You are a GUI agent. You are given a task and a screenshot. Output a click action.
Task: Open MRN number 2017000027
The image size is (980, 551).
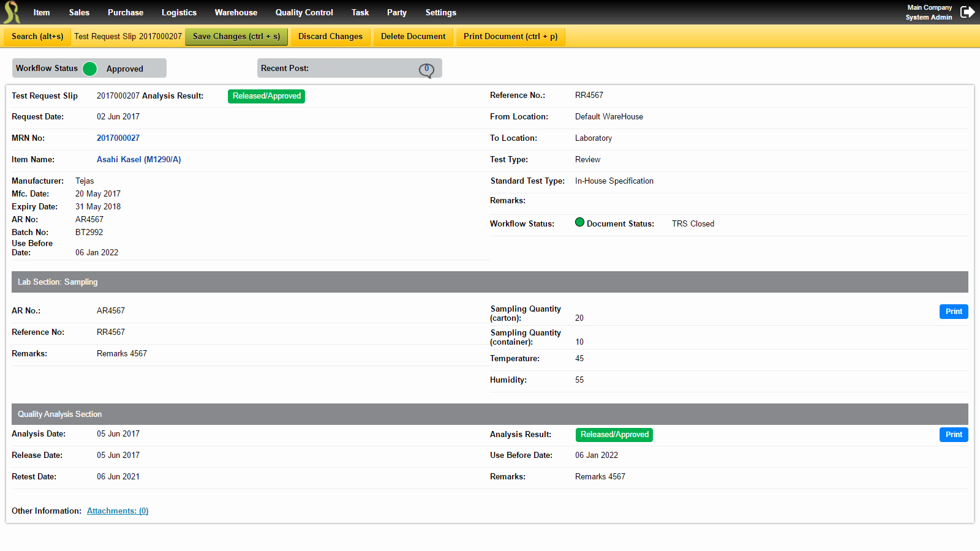(118, 138)
